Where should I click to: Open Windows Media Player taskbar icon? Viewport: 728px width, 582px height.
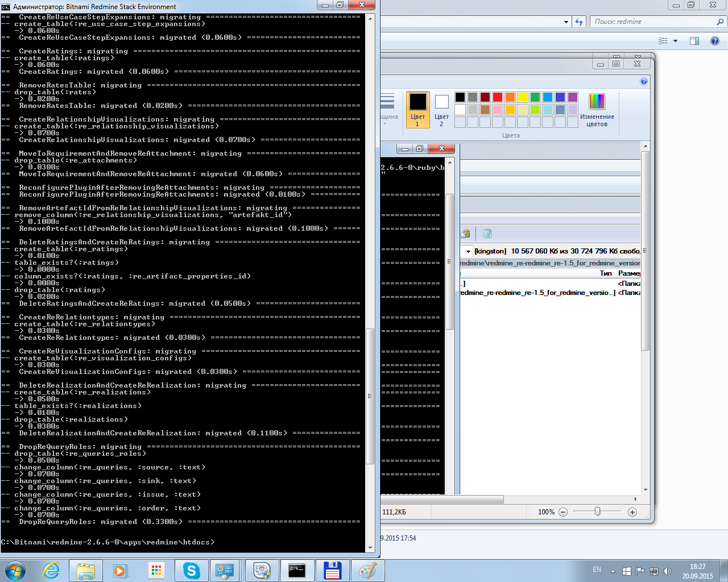120,571
